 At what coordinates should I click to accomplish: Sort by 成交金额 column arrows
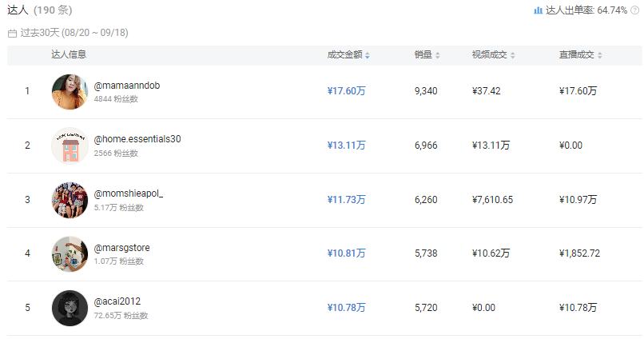[368, 55]
